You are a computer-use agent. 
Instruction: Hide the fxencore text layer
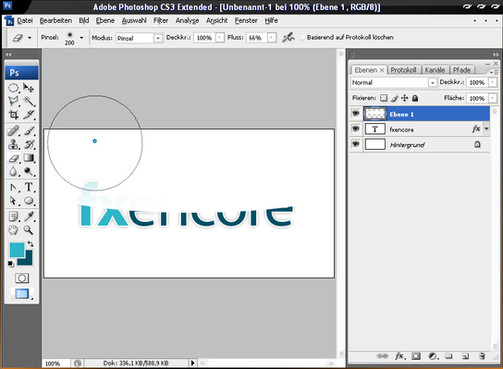tap(356, 129)
